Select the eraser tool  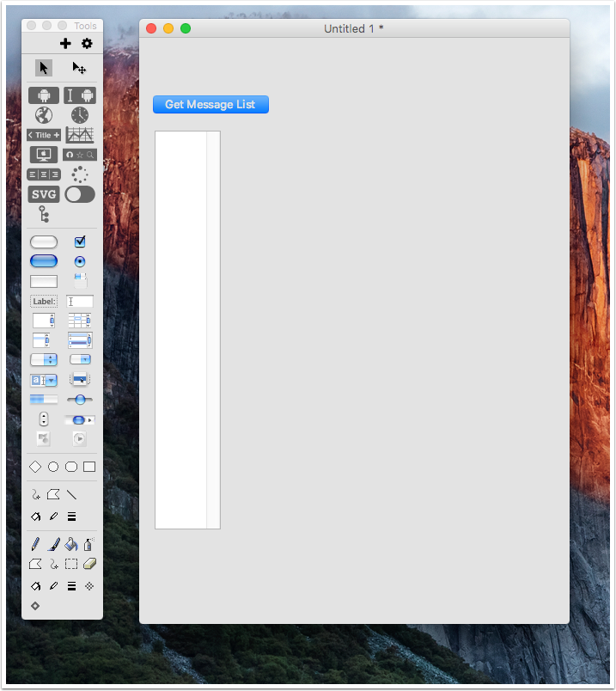click(89, 564)
